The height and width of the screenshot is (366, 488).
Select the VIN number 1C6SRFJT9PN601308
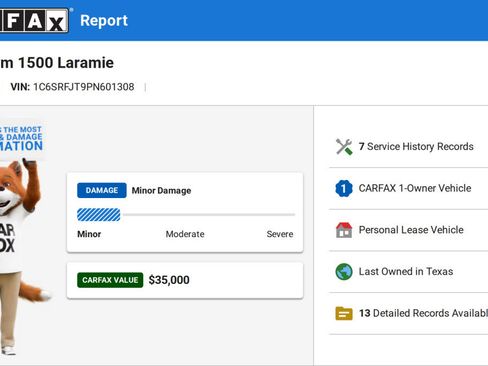click(x=84, y=87)
